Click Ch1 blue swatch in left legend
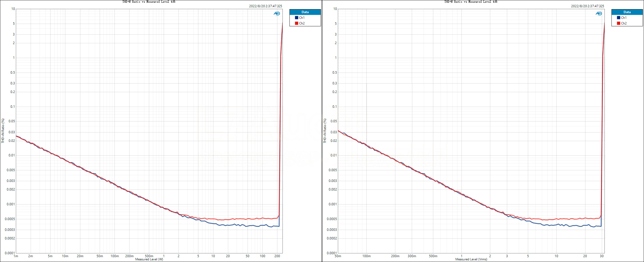This screenshot has height=262, width=644. coord(296,18)
